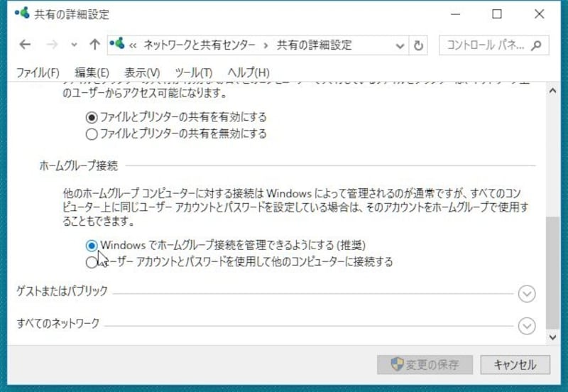Click the キャンセル button
The image size is (568, 392).
pyautogui.click(x=515, y=364)
